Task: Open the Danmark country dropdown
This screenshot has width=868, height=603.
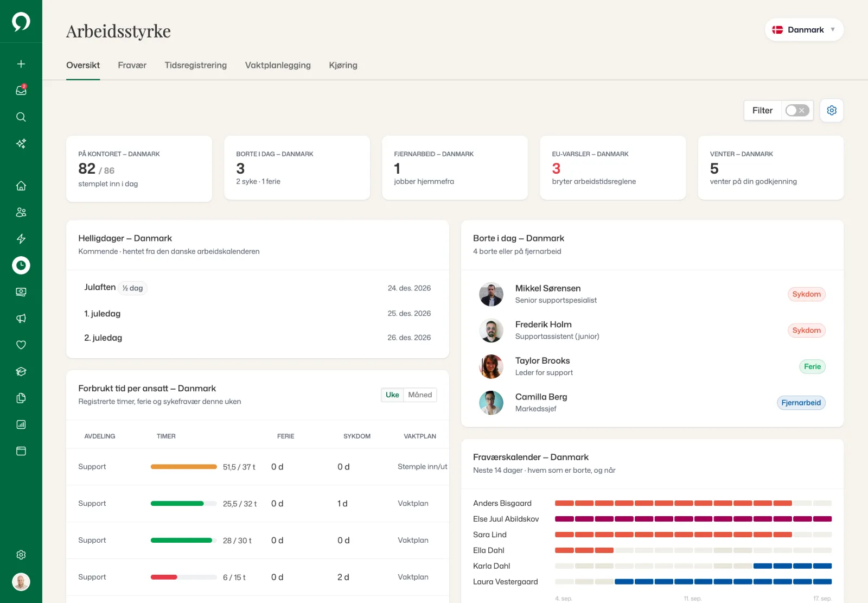Action: 804,30
